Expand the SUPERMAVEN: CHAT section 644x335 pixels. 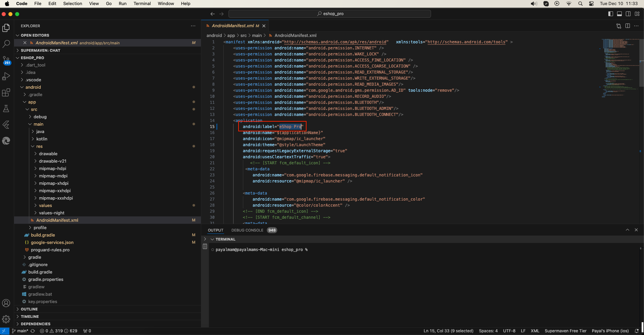pos(108,50)
